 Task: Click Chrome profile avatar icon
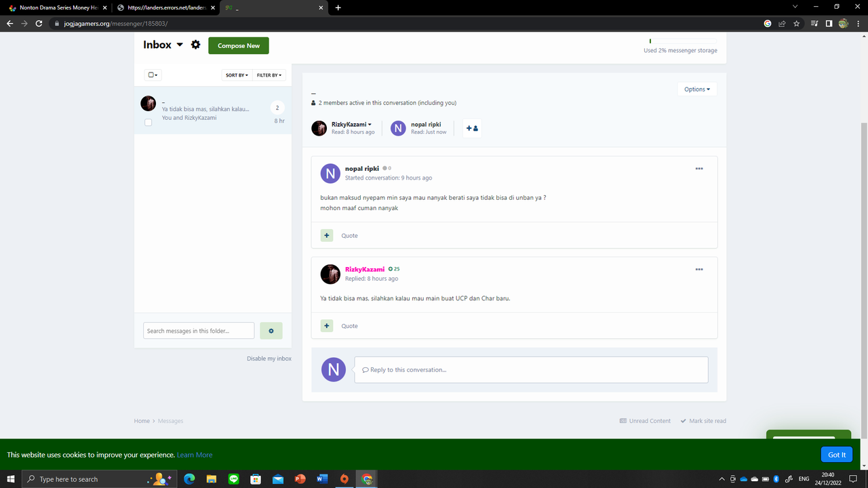[x=843, y=23]
